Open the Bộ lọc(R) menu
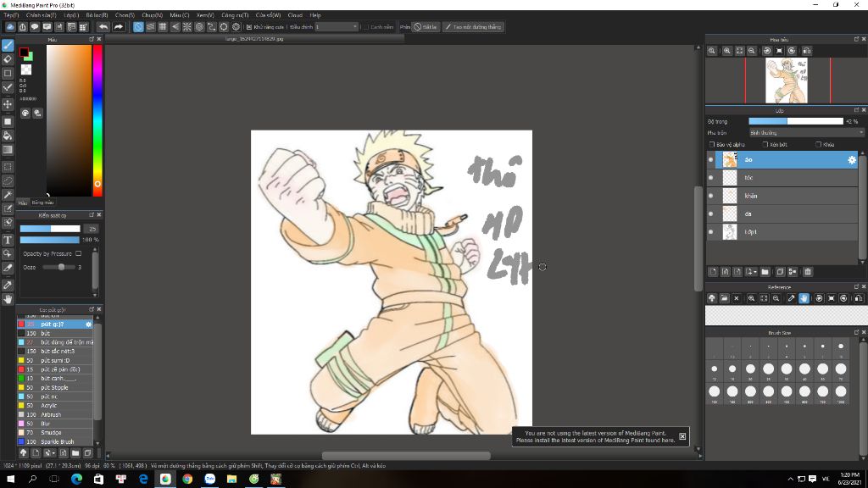This screenshot has height=488, width=868. pyautogui.click(x=97, y=15)
